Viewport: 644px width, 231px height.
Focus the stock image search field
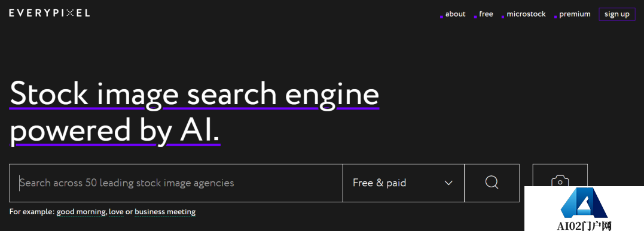click(176, 183)
